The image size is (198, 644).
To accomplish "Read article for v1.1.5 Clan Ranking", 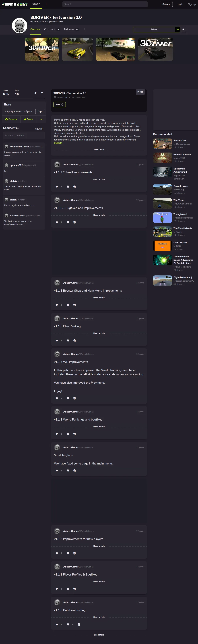I will pyautogui.click(x=99, y=333).
